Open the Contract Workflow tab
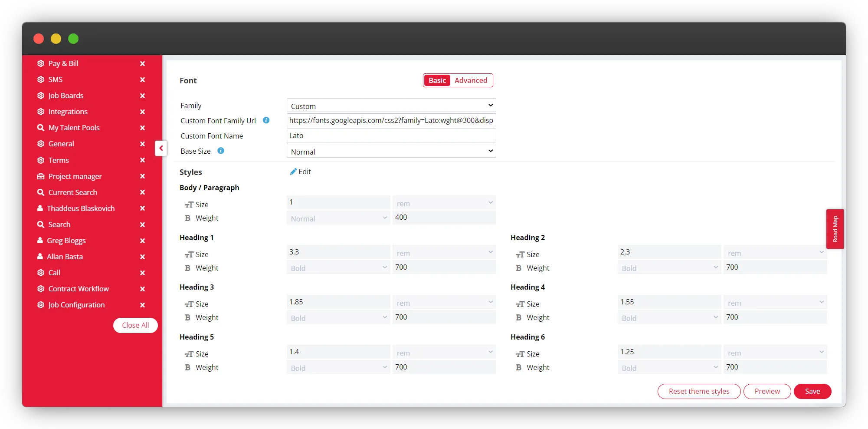 point(79,289)
